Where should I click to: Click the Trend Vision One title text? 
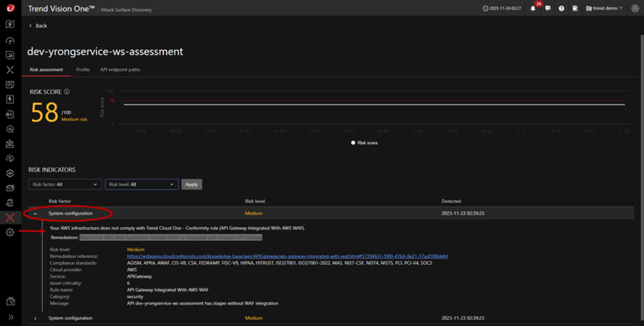(x=61, y=8)
